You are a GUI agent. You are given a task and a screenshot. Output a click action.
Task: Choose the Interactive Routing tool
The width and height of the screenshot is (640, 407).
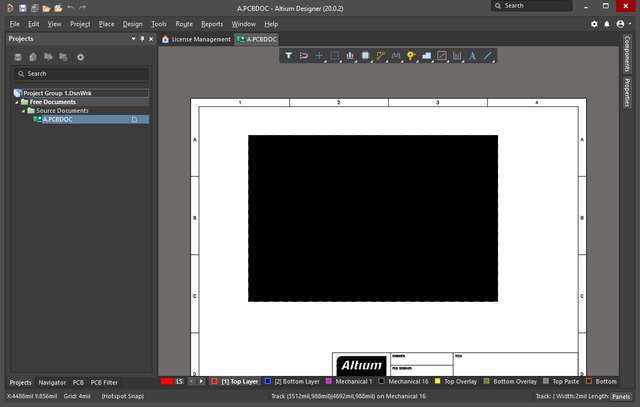(381, 56)
